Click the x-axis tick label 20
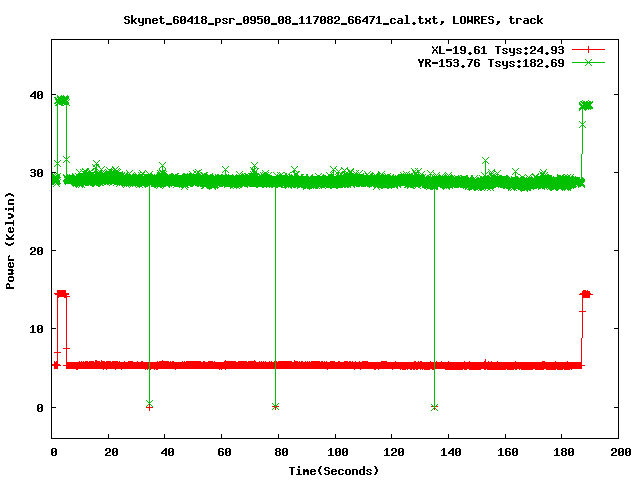The image size is (640, 480). click(x=111, y=452)
